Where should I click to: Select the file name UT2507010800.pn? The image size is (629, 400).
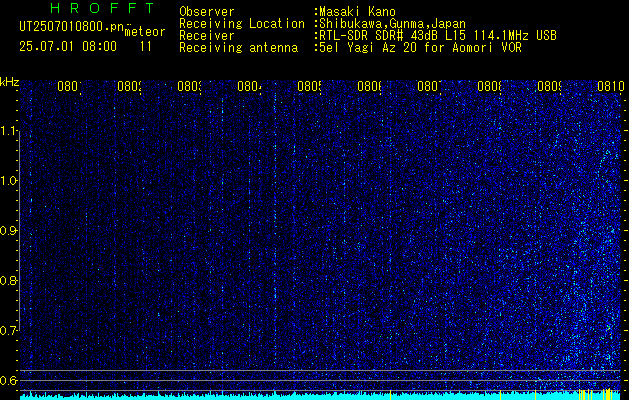coord(70,27)
